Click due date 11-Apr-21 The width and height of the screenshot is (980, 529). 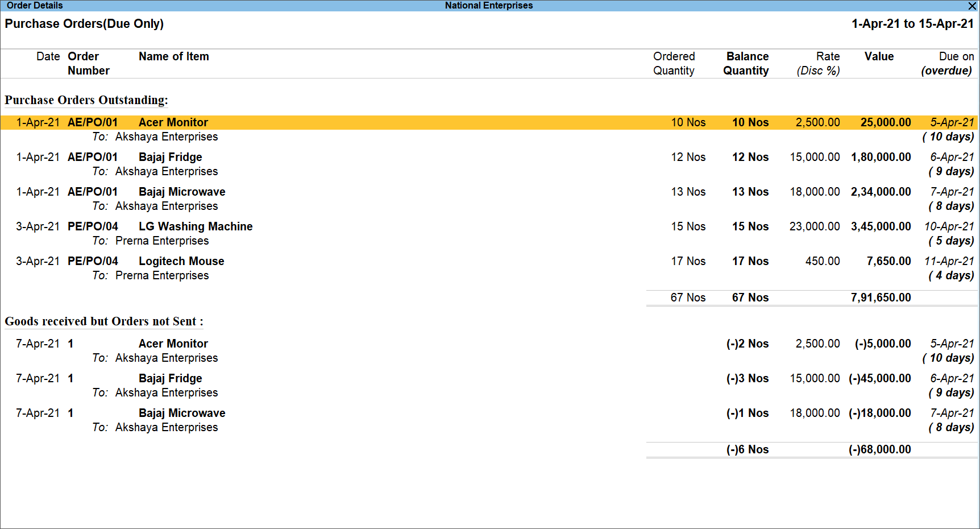(x=949, y=261)
